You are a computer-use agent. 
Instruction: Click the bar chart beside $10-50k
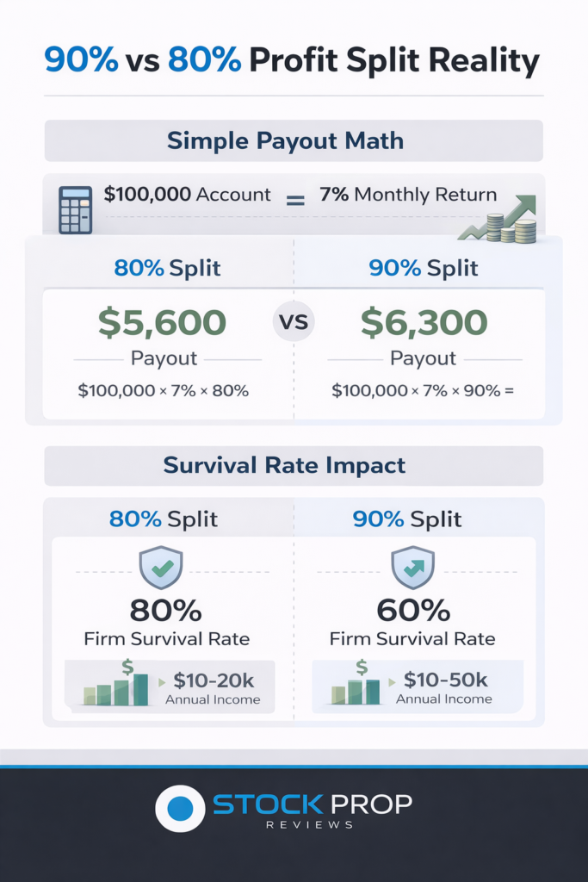pyautogui.click(x=356, y=685)
